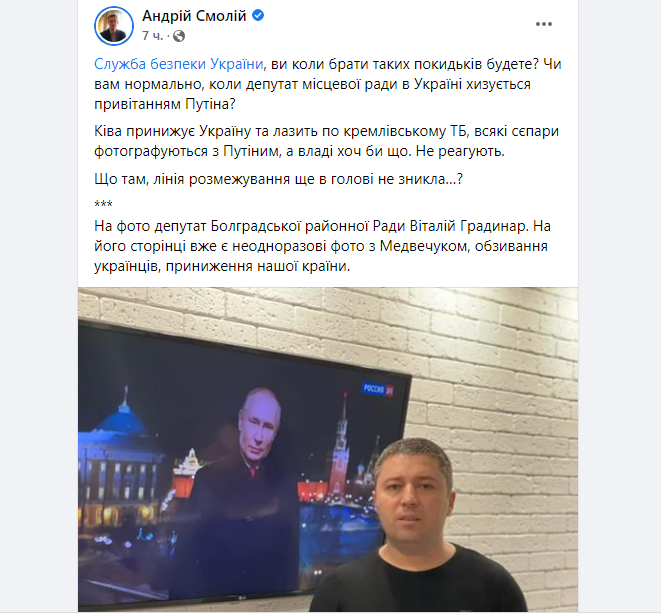Screen dimensions: 661x613
Task: Click the Россия 24 logo on the TV
Action: tap(378, 389)
